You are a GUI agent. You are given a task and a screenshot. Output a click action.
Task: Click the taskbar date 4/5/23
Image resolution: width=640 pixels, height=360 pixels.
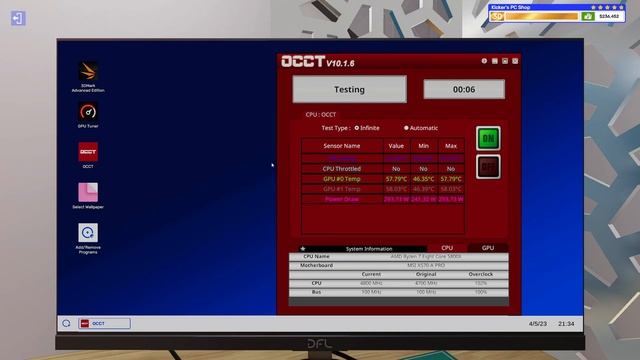pyautogui.click(x=538, y=324)
